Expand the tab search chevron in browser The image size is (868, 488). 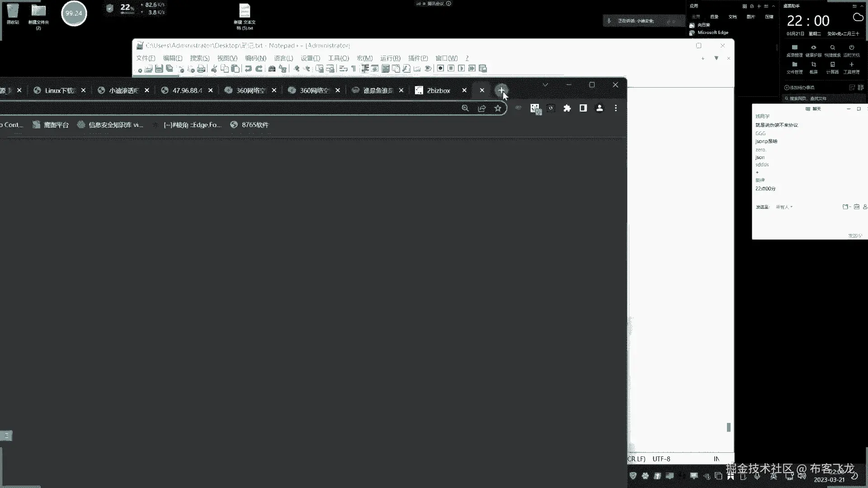pyautogui.click(x=545, y=85)
